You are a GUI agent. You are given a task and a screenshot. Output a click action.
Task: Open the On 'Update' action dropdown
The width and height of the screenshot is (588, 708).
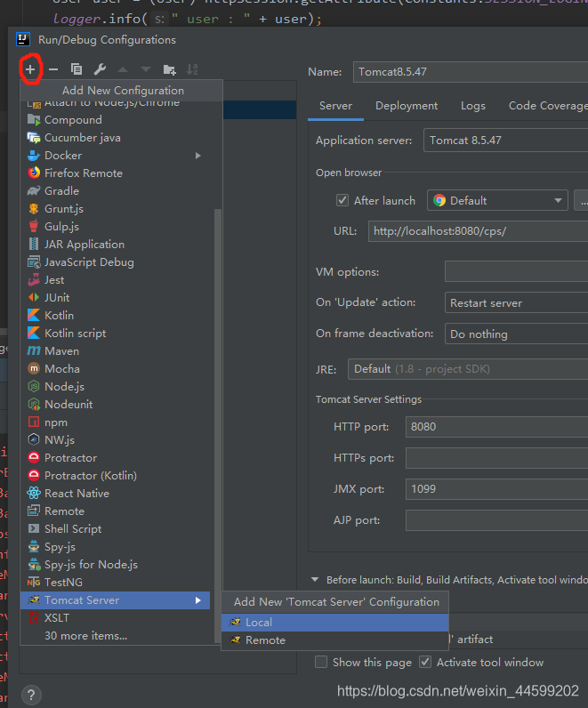coord(516,303)
